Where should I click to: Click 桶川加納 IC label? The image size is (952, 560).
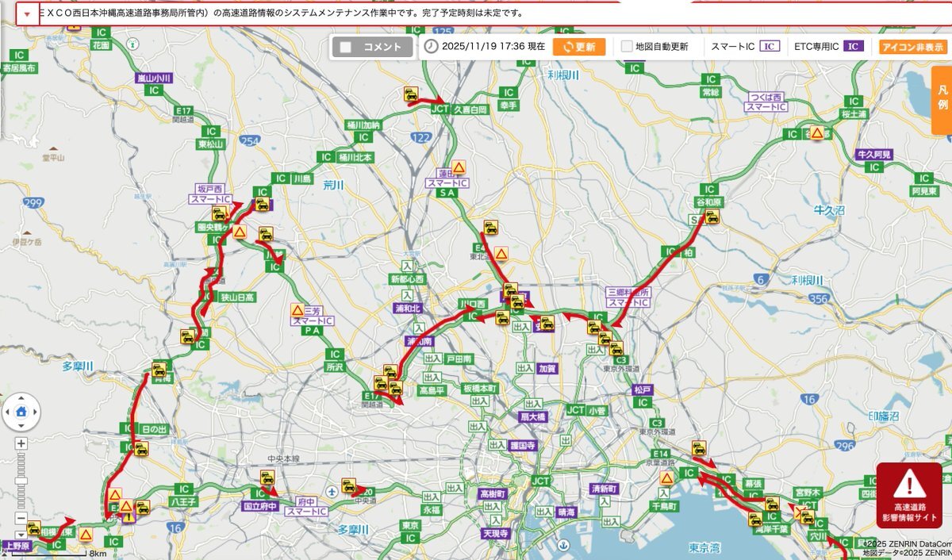(363, 125)
